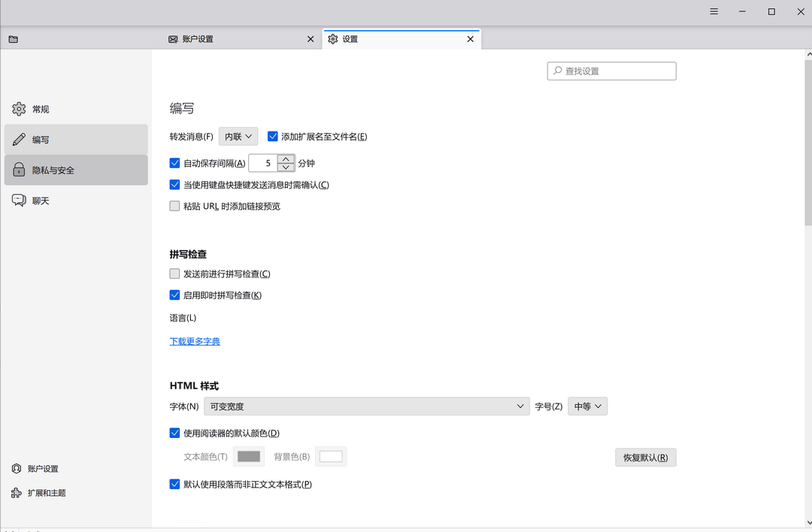Uncheck 添加扩展名至文件名
The image size is (812, 532).
point(272,136)
